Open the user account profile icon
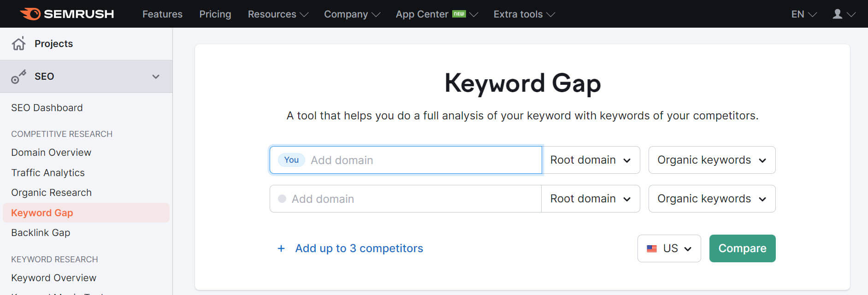 (x=838, y=14)
